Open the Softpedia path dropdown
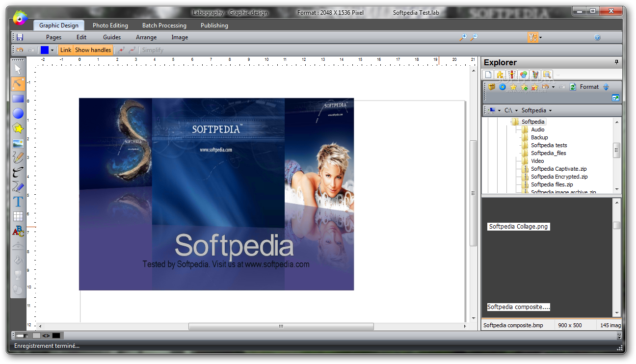This screenshot has height=364, width=636. (550, 110)
